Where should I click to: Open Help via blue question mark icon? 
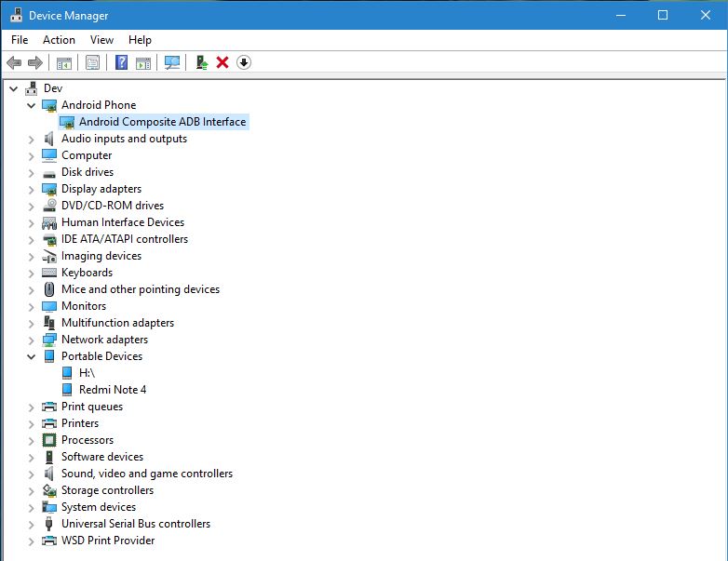[121, 62]
